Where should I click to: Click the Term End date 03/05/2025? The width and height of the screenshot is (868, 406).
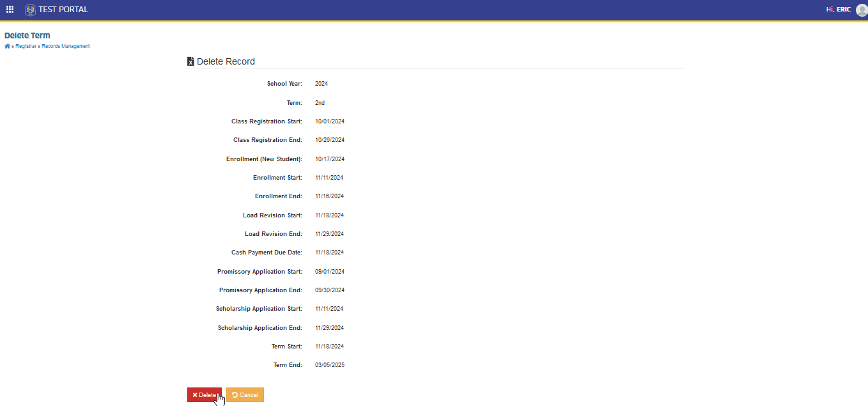coord(330,365)
